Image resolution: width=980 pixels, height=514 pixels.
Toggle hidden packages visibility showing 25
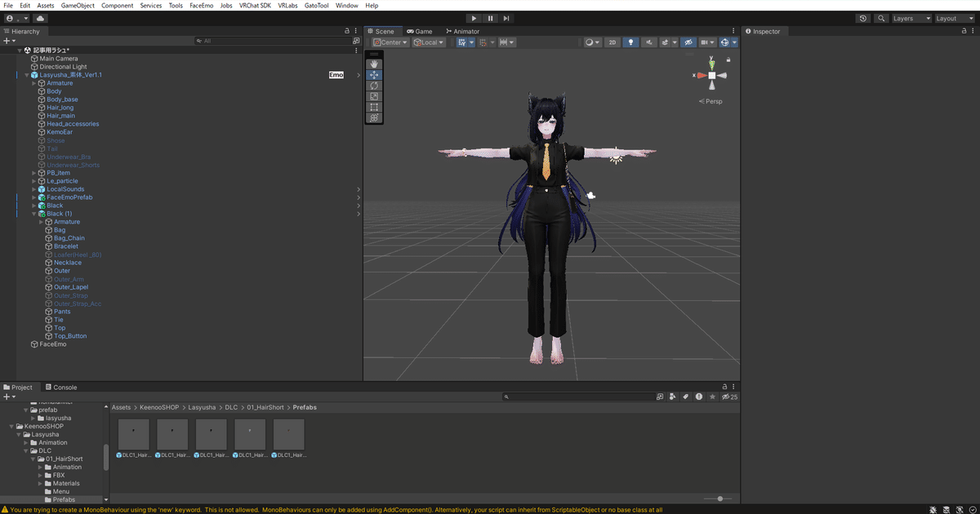point(729,397)
